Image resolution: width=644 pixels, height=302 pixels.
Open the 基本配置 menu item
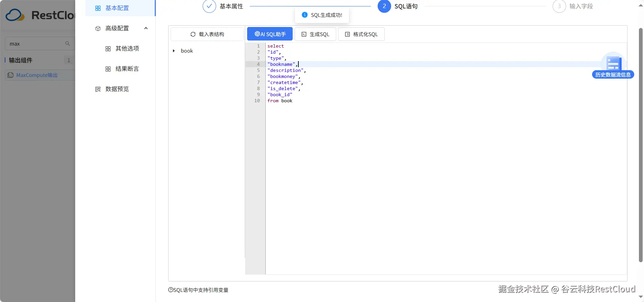(x=120, y=8)
